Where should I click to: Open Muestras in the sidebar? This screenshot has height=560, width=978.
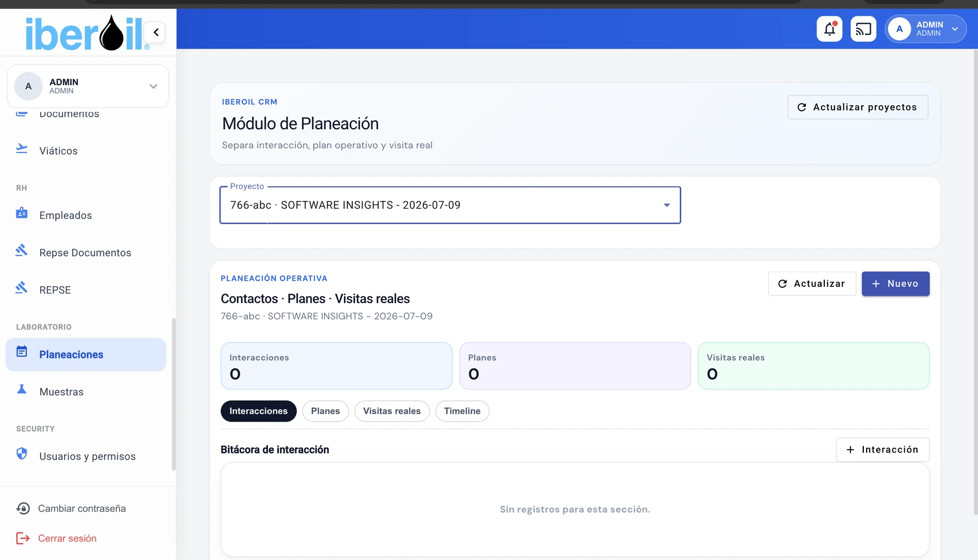point(86,392)
